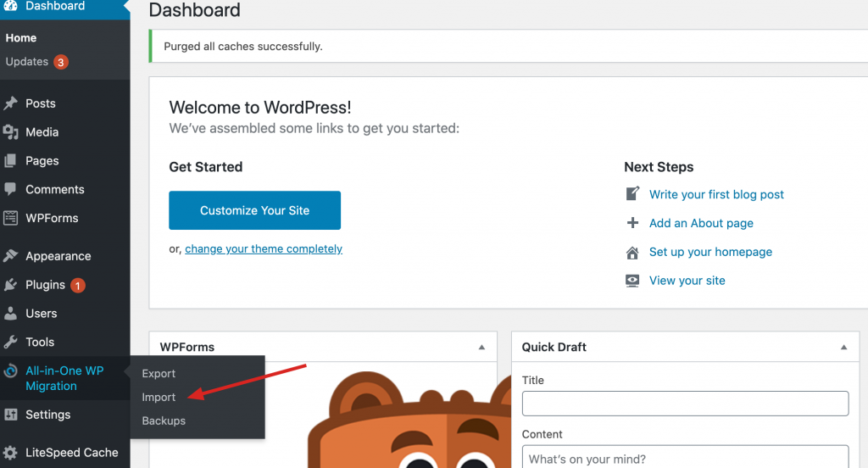Click the Posts pushpin icon in sidebar
Screen dimensions: 868x468
tap(11, 103)
